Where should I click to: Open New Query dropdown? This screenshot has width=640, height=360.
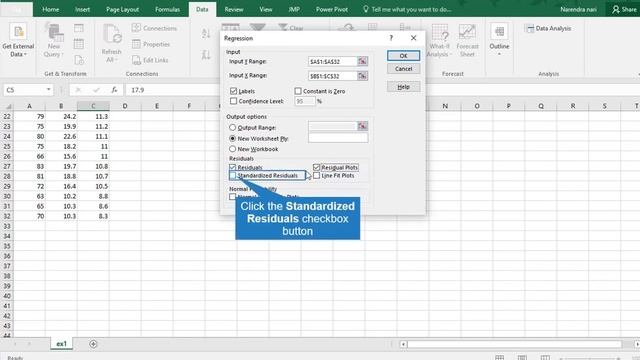point(54,41)
